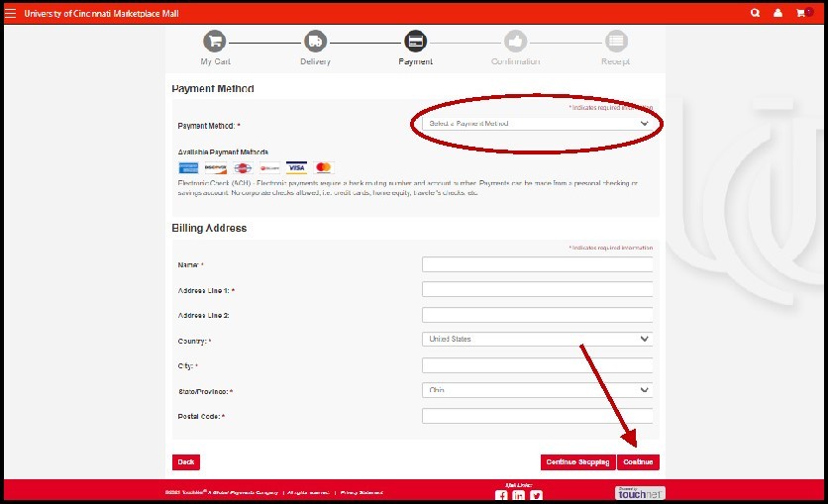Click the Postal Code input field
828x504 pixels.
point(537,416)
